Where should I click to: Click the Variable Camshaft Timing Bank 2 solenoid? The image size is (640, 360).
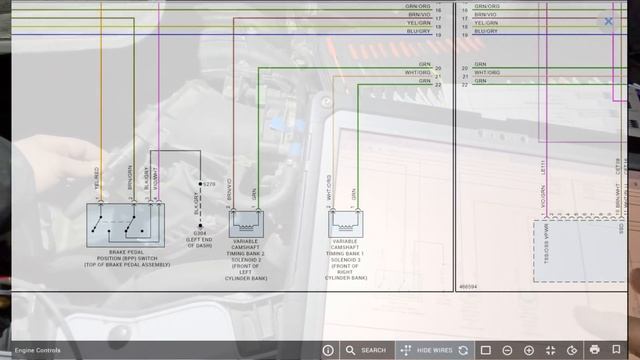point(246,224)
